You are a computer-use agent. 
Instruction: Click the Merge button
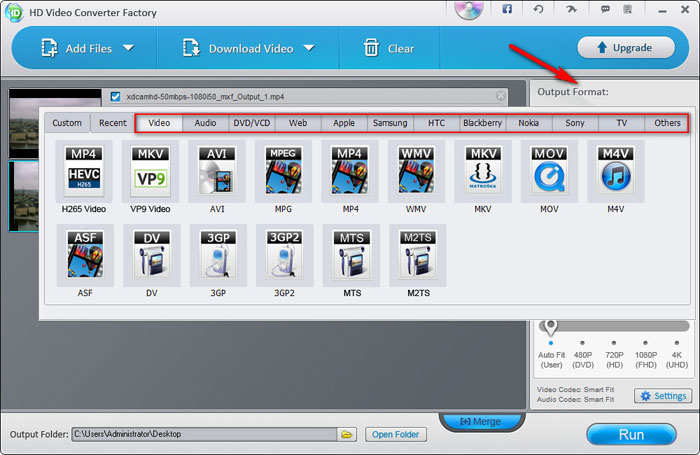click(482, 422)
